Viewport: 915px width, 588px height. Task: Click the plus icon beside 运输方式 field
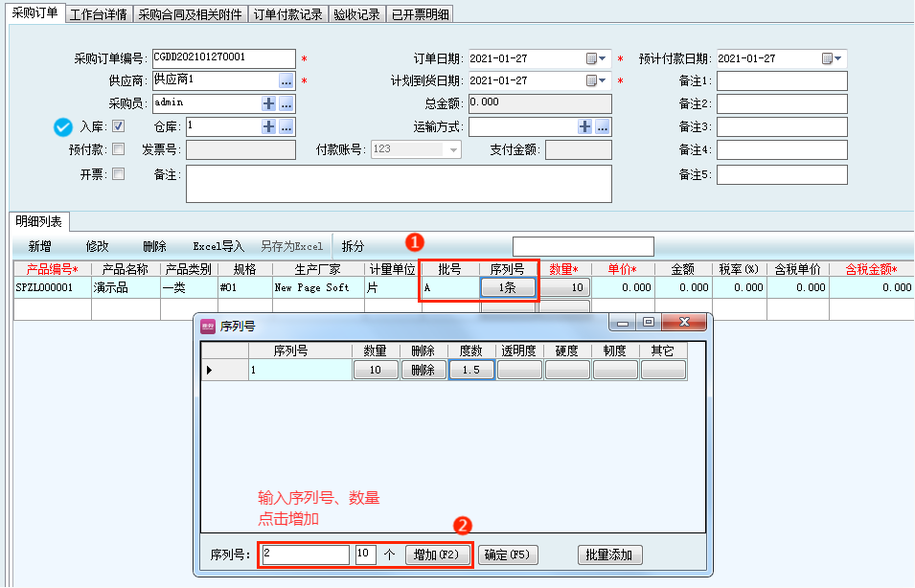click(x=585, y=126)
